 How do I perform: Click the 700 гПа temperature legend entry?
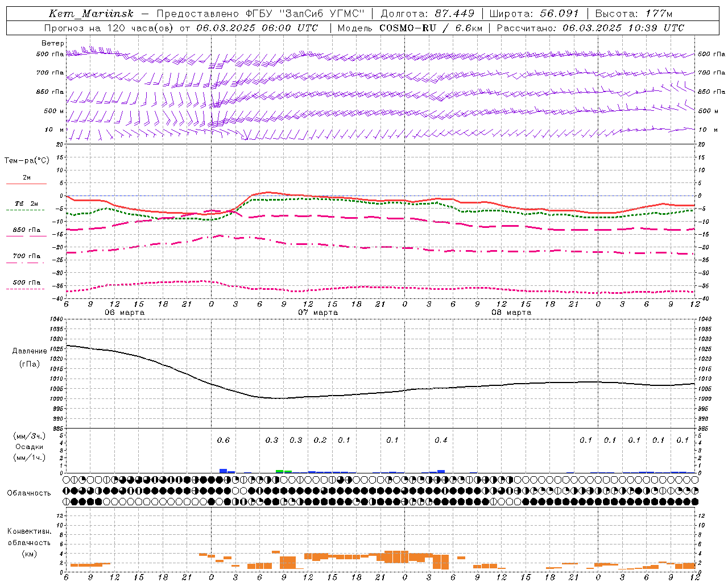pos(27,259)
